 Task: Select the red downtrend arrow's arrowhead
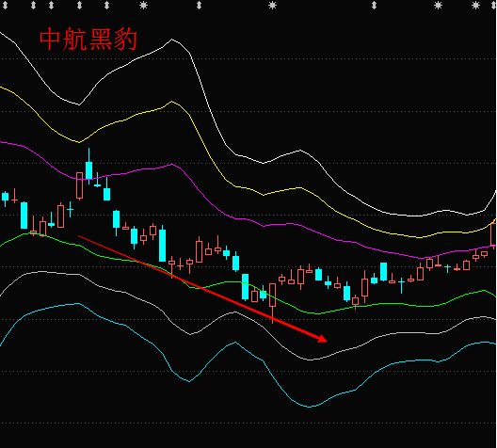pyautogui.click(x=322, y=339)
